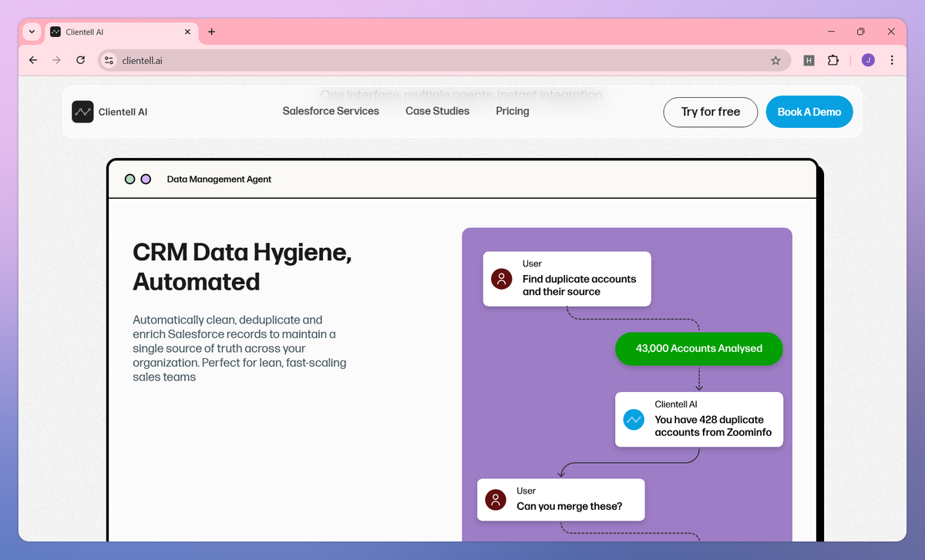
Task: Open the profile avatar J icon
Action: tap(868, 60)
